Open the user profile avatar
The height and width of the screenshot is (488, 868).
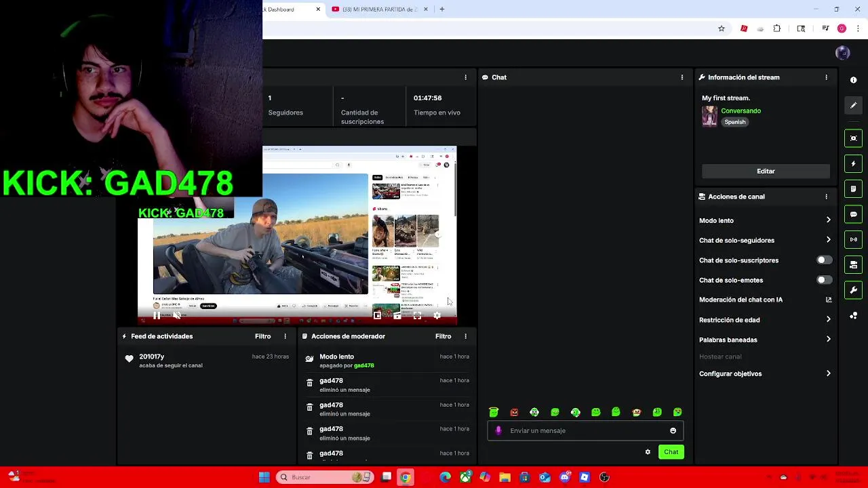[843, 53]
